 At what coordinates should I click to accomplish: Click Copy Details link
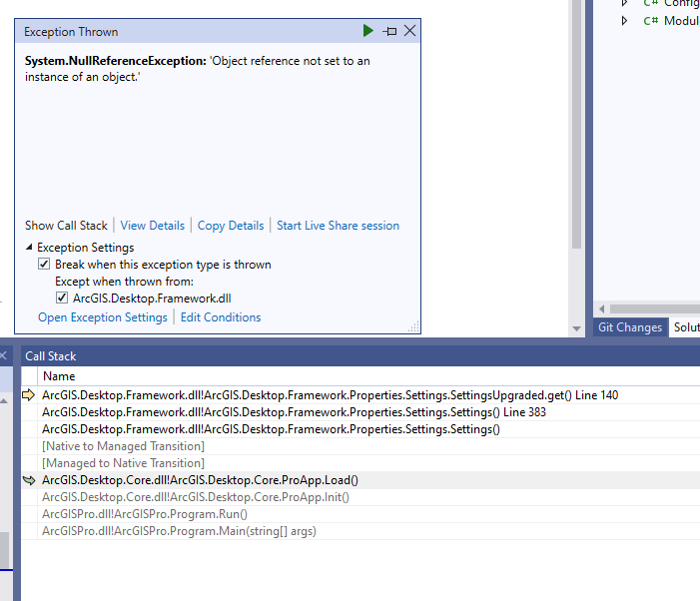(231, 226)
